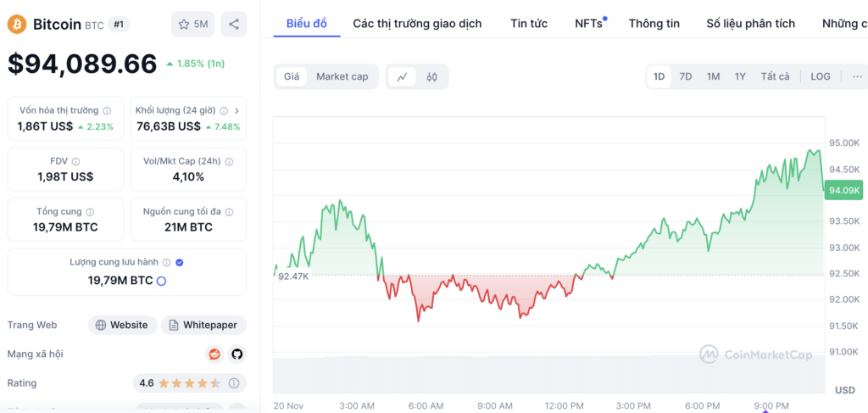The width and height of the screenshot is (868, 413).
Task: Open info icon beside FDV
Action: click(x=76, y=162)
